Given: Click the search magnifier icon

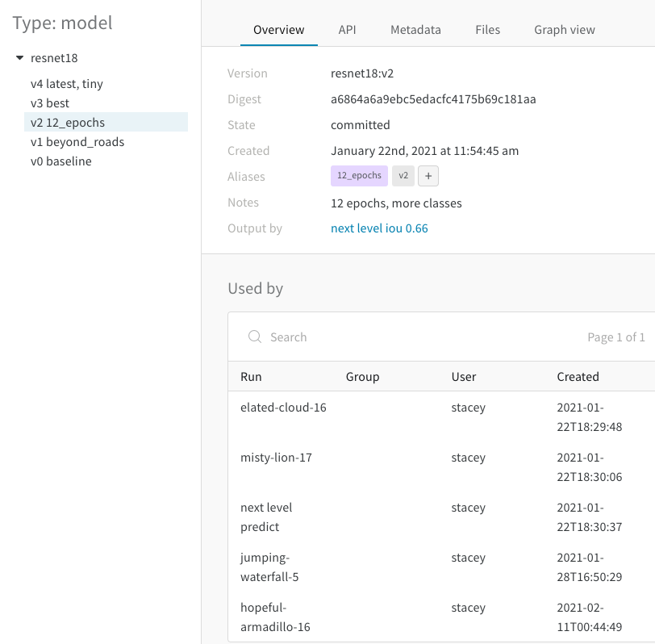Looking at the screenshot, I should tap(255, 337).
